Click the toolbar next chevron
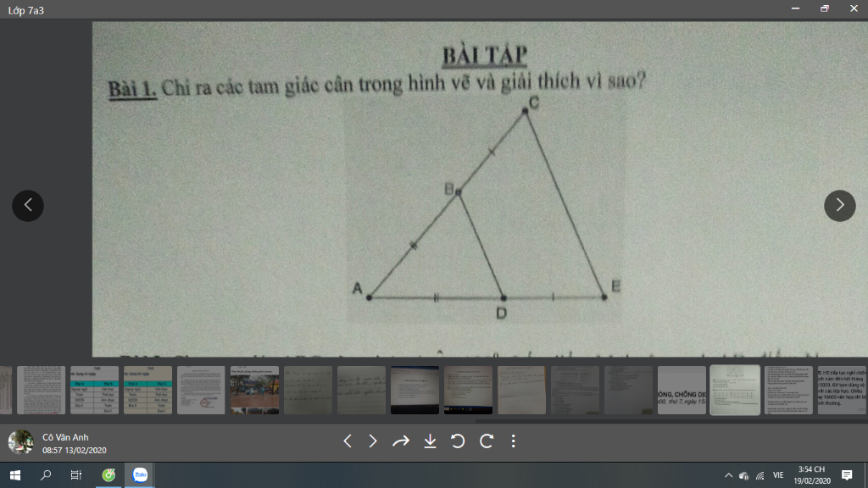The width and height of the screenshot is (868, 488). pos(373,441)
